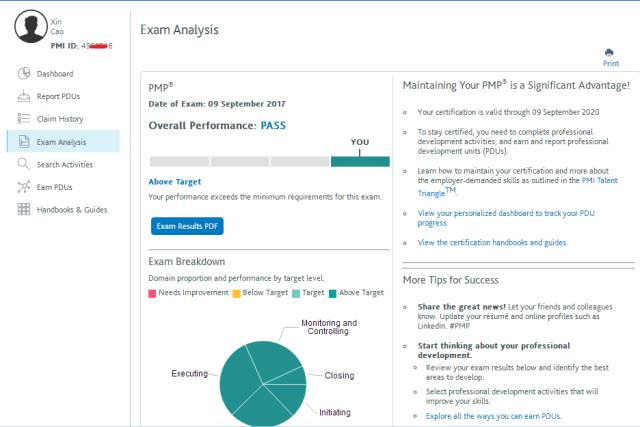Screen dimensions: 640x427
Task: Select Claim History in the sidebar
Action: 60,119
